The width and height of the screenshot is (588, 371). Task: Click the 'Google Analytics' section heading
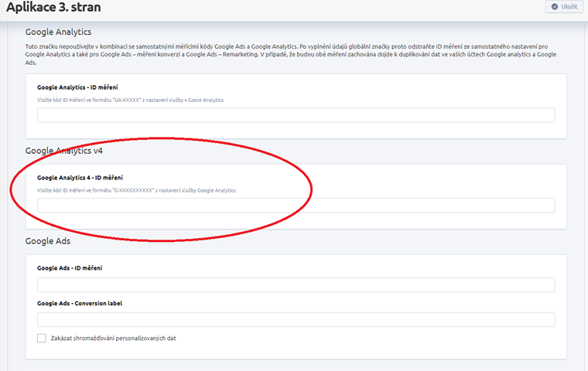(x=58, y=32)
